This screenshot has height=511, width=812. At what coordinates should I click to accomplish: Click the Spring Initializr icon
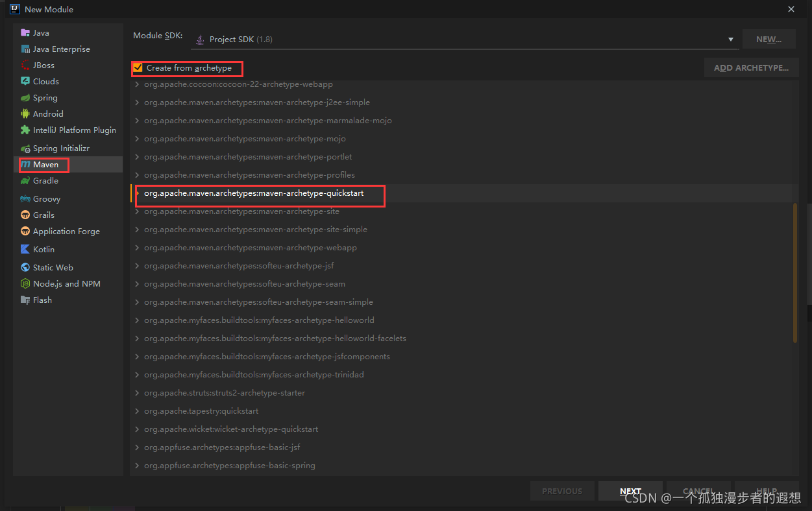click(x=25, y=149)
